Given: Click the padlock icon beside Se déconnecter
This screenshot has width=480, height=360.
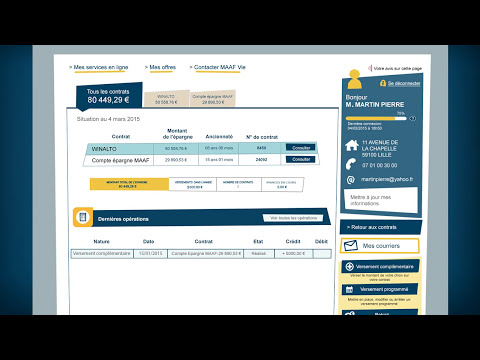Looking at the screenshot, I should click(383, 83).
